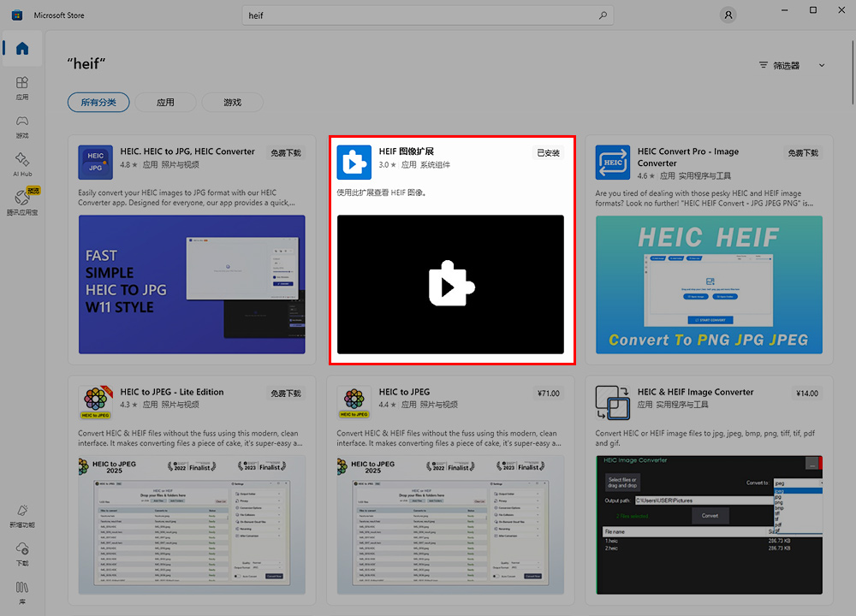
Task: Open Downloads (下载) in the sidebar
Action: click(x=22, y=554)
